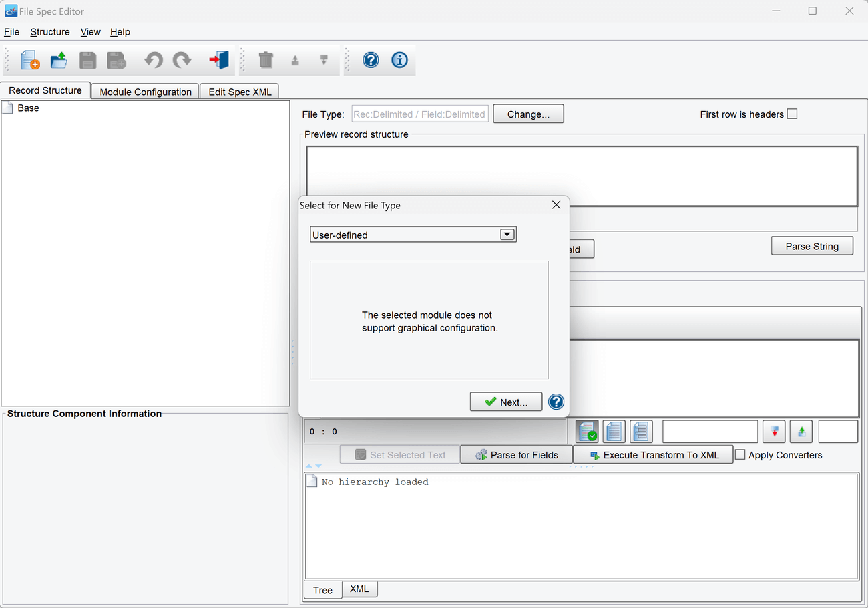Click the '0 : 0' position indicator
This screenshot has height=608, width=868.
coord(324,432)
